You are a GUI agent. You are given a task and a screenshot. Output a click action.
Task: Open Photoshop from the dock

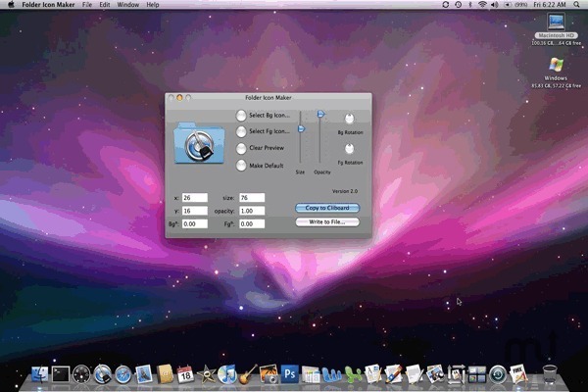[289, 373]
